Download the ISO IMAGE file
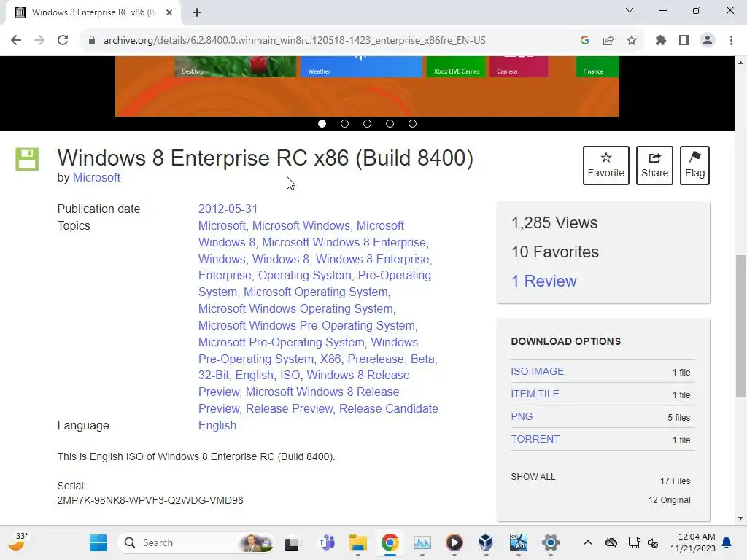The height and width of the screenshot is (560, 747). click(538, 371)
